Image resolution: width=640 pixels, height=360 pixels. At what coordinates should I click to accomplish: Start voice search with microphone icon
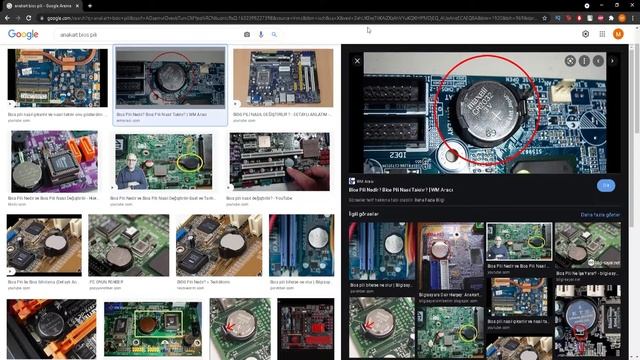(261, 35)
